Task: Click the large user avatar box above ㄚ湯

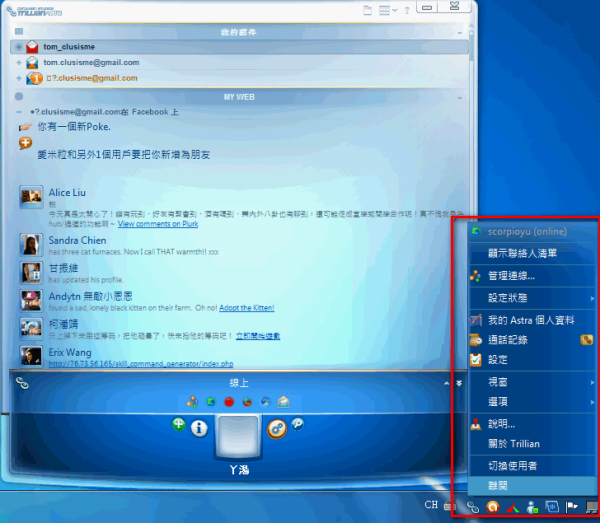Action: click(x=238, y=436)
